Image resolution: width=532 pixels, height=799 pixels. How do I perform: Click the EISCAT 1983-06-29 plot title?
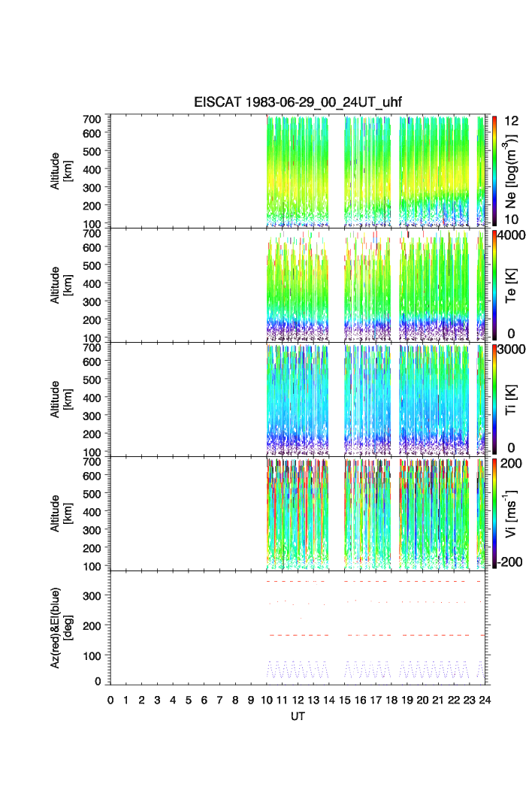tap(298, 103)
